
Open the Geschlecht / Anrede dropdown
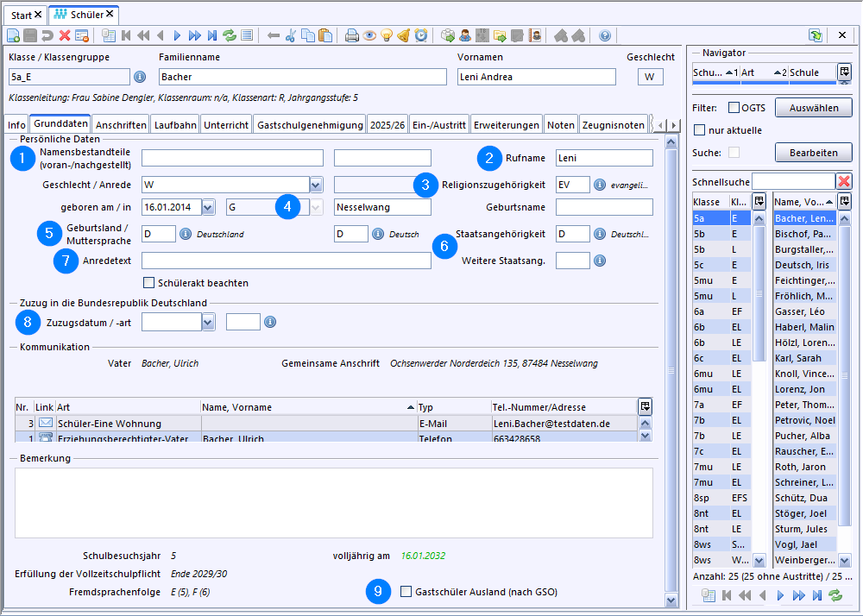pos(316,185)
